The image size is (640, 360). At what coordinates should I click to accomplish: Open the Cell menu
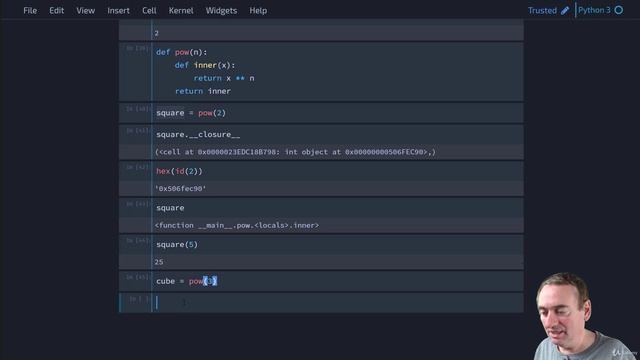pyautogui.click(x=149, y=11)
